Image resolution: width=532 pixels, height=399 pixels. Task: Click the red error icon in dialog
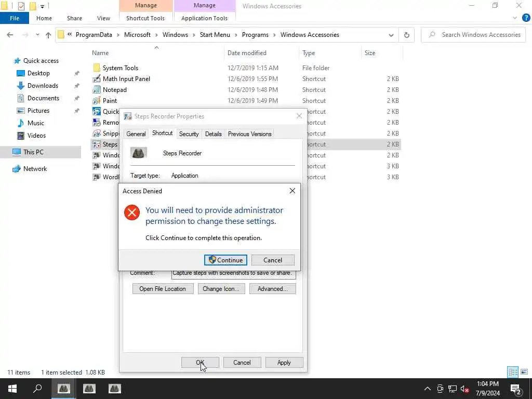coord(132,212)
